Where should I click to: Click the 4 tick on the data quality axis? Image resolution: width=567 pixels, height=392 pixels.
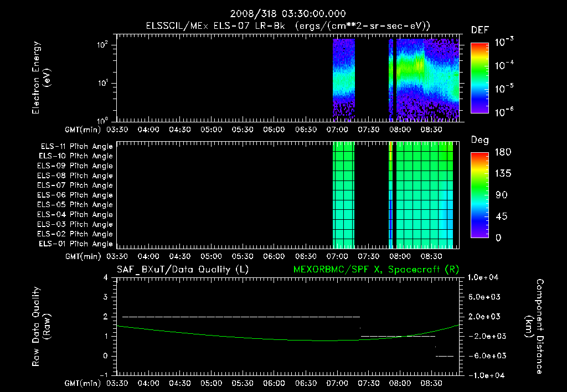pos(106,278)
